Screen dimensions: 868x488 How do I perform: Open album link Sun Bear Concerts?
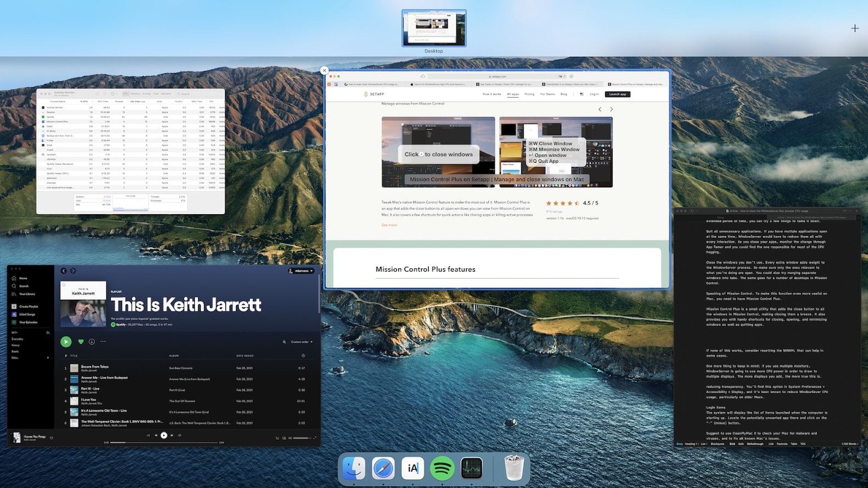[x=181, y=368]
